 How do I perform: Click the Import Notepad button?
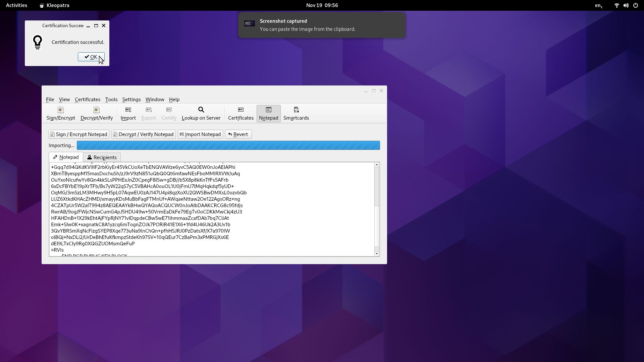(200, 134)
